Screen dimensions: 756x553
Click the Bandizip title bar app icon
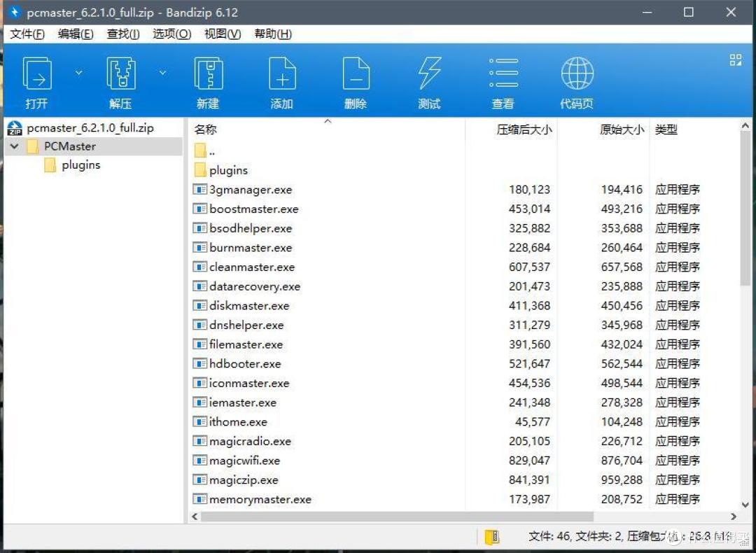click(15, 12)
